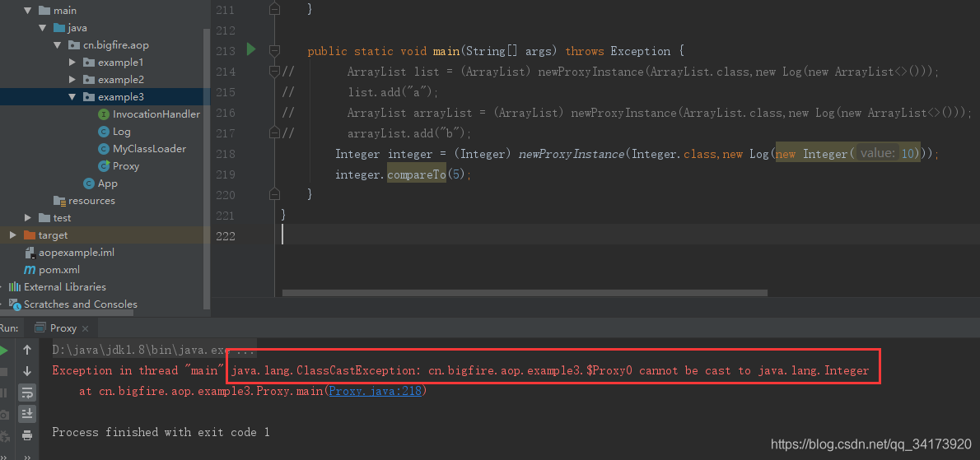Select the resources folder
Viewport: 980px width, 460px height.
coord(91,200)
